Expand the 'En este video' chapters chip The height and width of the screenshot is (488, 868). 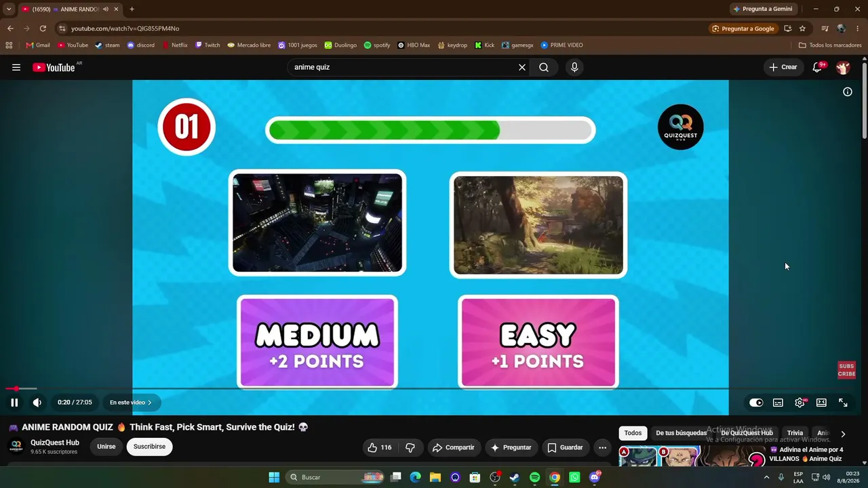[131, 403]
